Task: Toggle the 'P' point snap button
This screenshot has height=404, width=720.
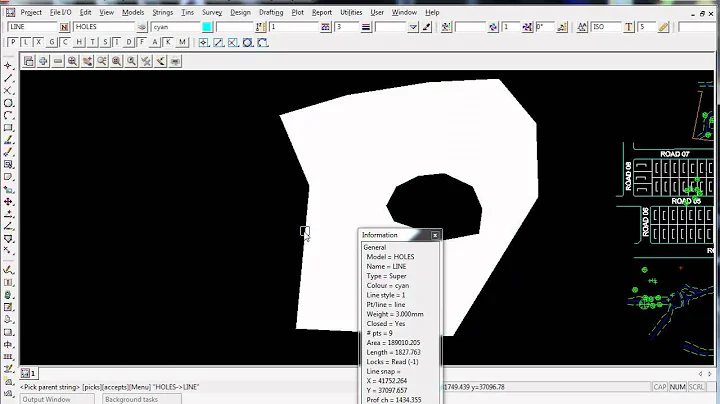Action: pyautogui.click(x=13, y=42)
